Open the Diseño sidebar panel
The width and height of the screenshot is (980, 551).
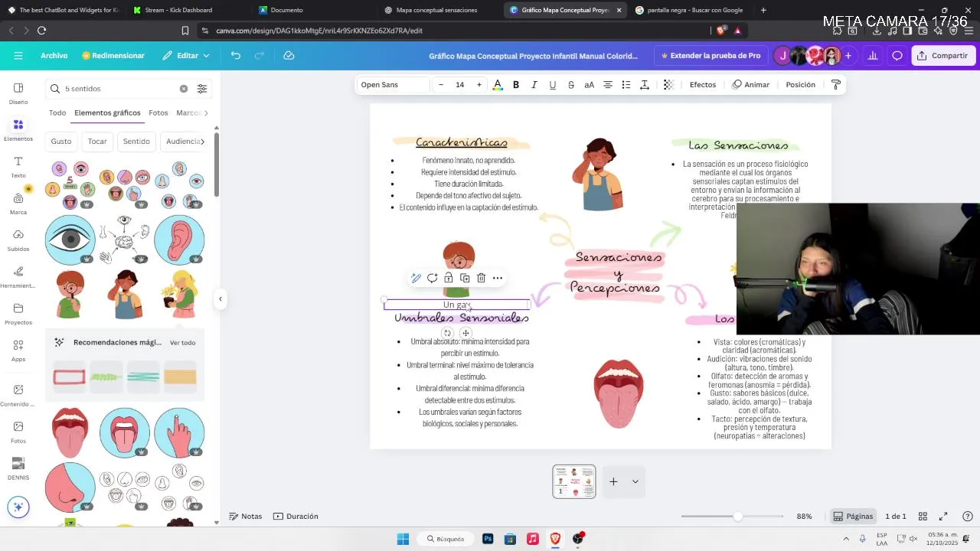(18, 93)
